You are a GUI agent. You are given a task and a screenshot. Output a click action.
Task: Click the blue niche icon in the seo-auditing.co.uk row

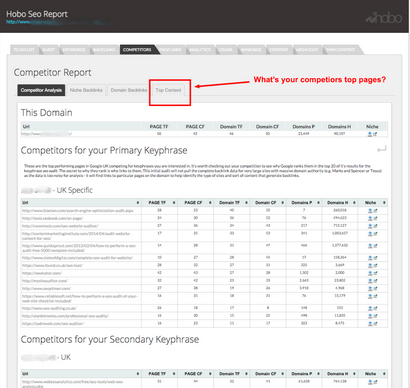(x=370, y=308)
